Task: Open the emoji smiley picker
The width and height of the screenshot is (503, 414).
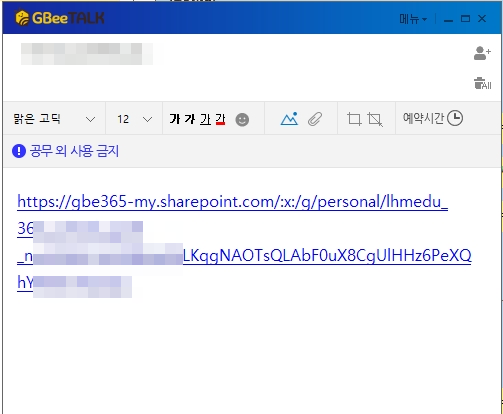Action: click(242, 120)
